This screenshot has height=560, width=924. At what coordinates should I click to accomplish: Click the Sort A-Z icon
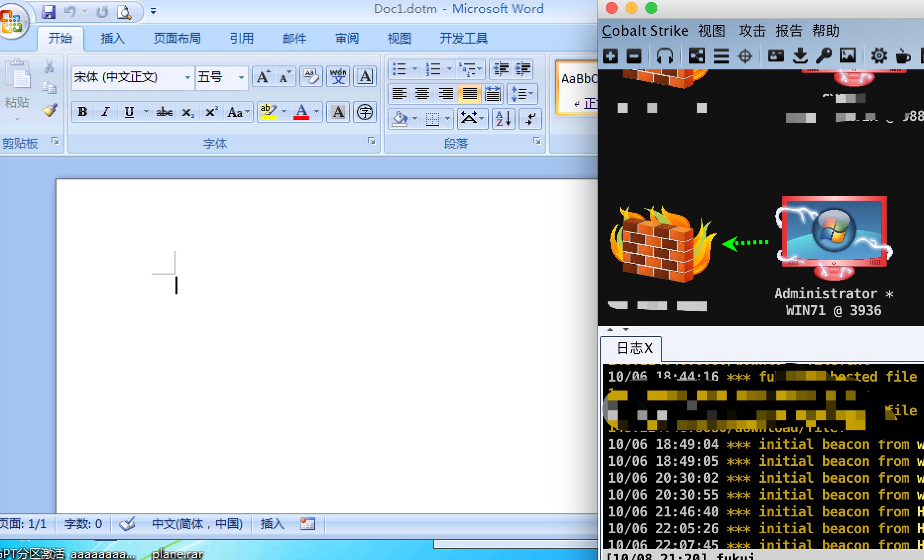click(x=504, y=118)
